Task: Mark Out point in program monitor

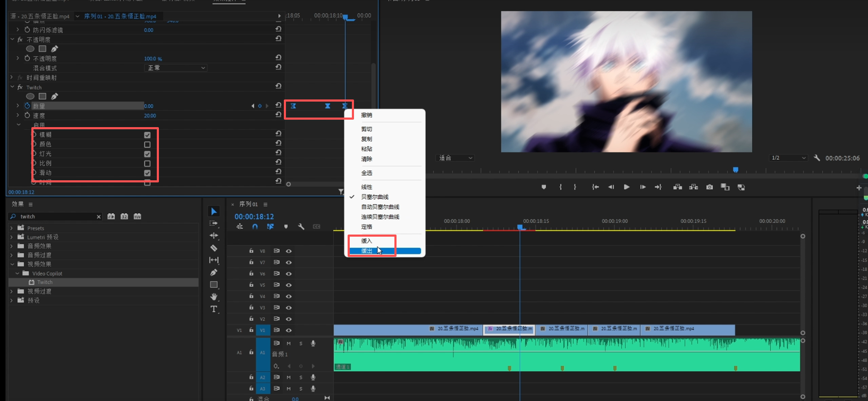Action: tap(575, 187)
